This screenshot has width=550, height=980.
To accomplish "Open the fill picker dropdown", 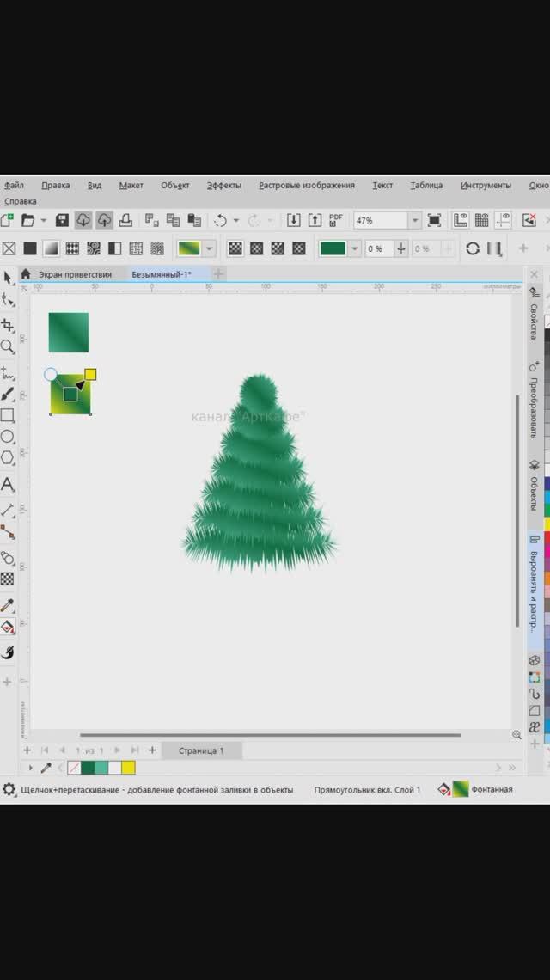I will click(x=210, y=248).
